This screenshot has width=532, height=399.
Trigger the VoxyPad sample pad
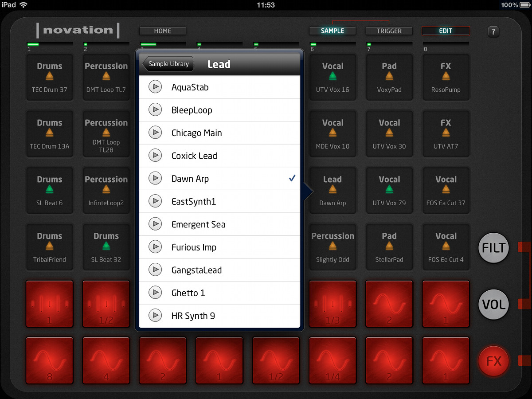pyautogui.click(x=389, y=77)
